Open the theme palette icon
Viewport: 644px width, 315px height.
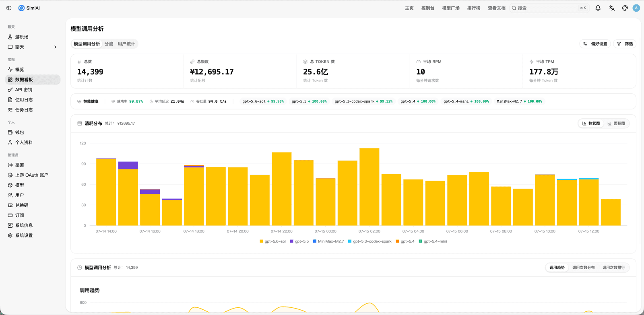click(625, 8)
